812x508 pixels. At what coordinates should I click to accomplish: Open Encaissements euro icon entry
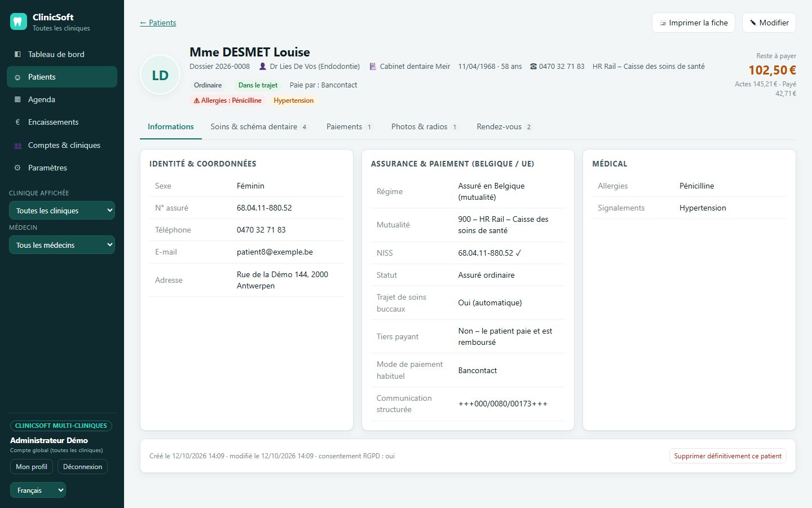click(x=17, y=122)
